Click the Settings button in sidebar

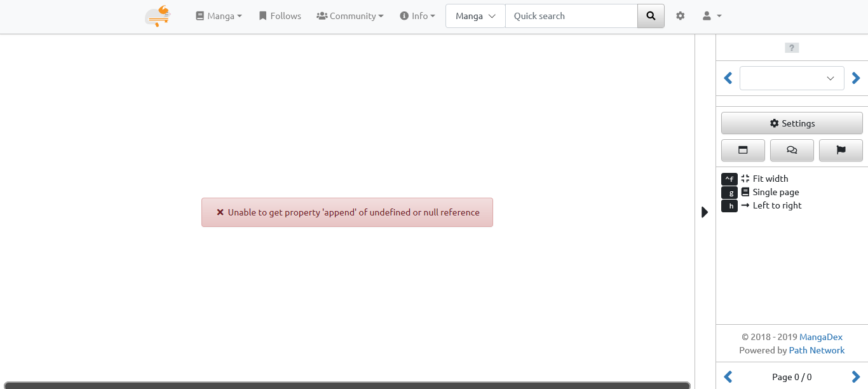(x=792, y=123)
